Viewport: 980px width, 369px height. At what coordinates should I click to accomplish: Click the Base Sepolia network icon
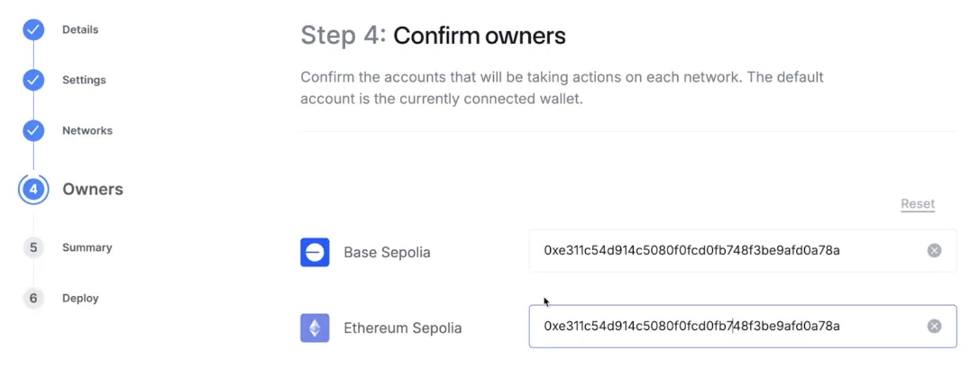click(x=314, y=252)
